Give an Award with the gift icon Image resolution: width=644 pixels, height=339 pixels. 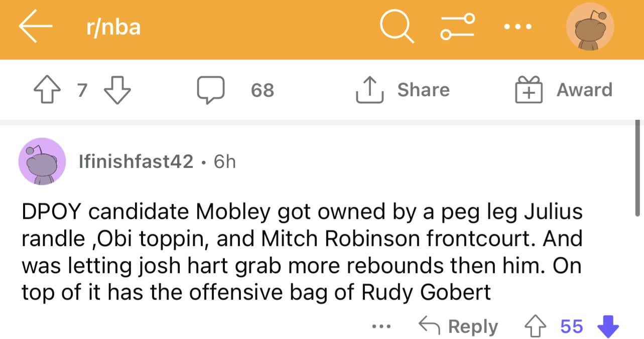[x=529, y=91]
